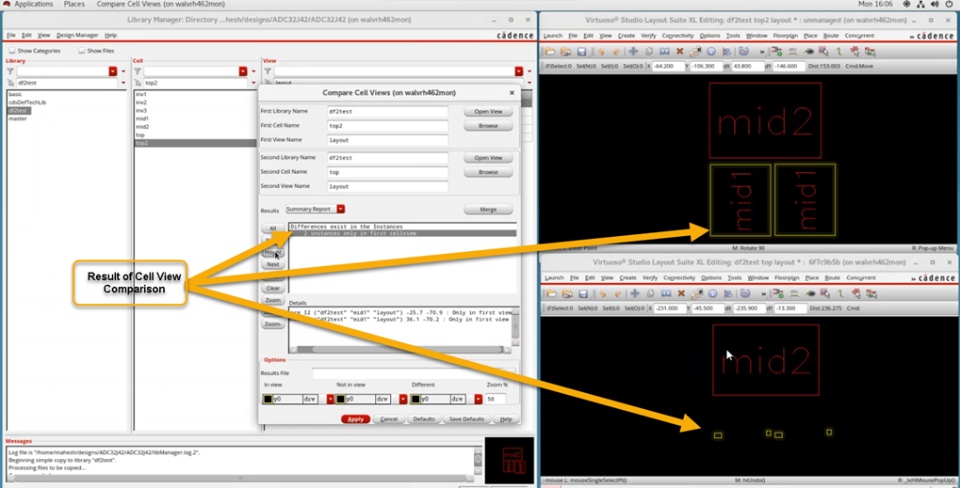The image size is (960, 488).
Task: Open the Places menu in system bar
Action: (x=74, y=4)
